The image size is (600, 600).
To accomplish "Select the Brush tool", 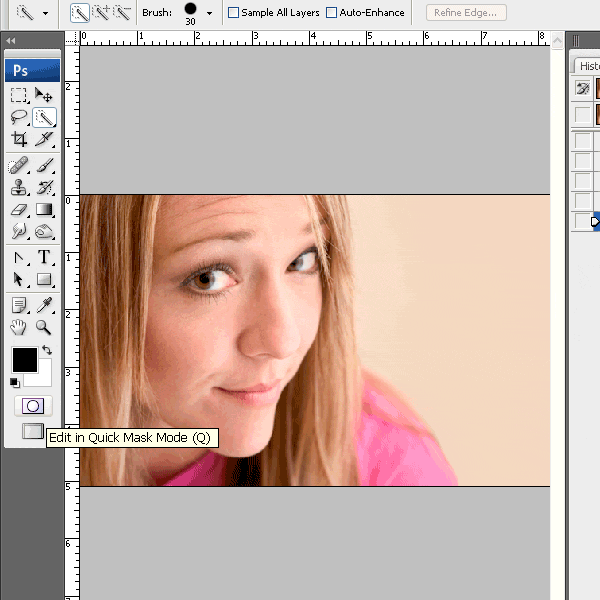I will pyautogui.click(x=44, y=165).
